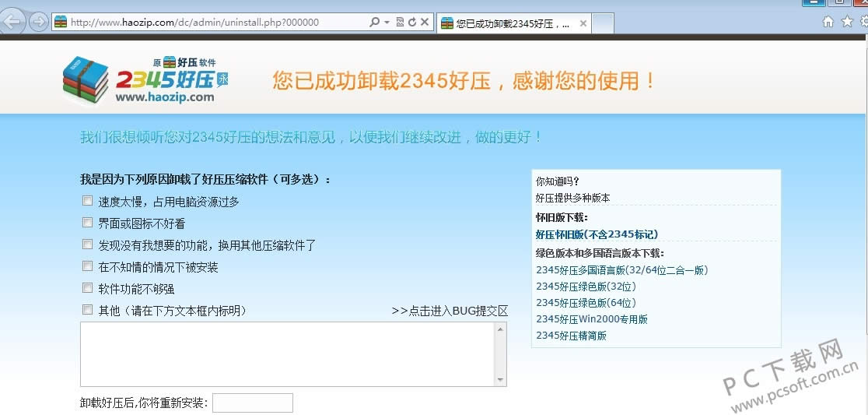Click the haozip favicon in the address bar

pos(61,22)
